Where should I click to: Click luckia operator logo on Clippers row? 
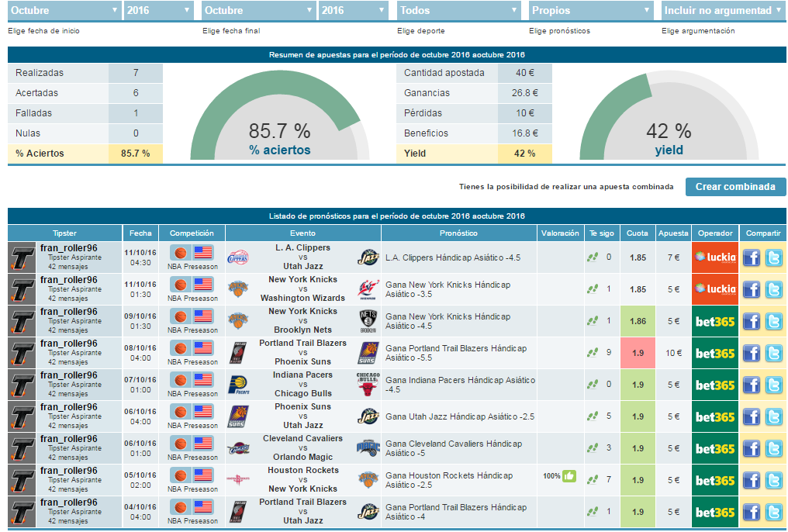click(715, 257)
